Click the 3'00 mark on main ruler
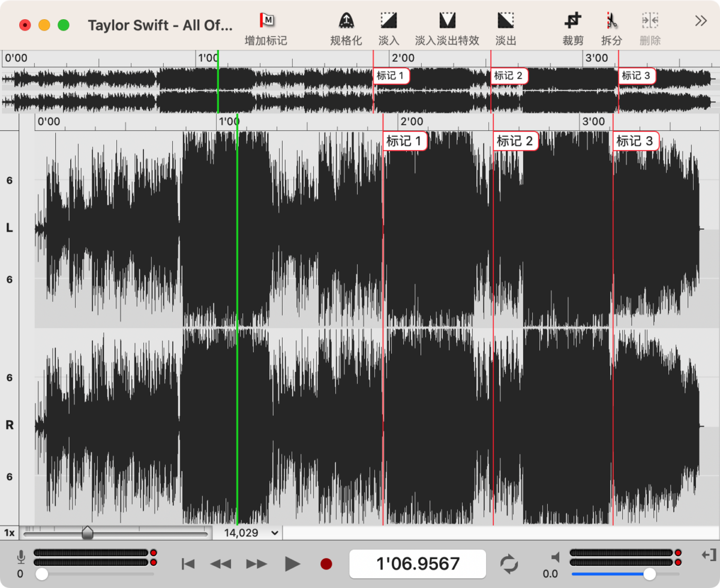The image size is (720, 588). (x=593, y=122)
